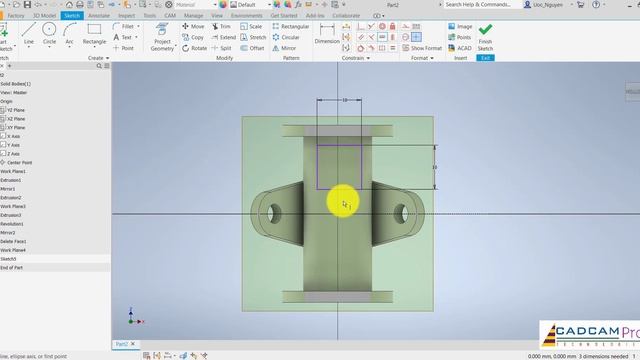This screenshot has height=360, width=640.
Task: Select the Circle sketch tool
Action: point(49,34)
